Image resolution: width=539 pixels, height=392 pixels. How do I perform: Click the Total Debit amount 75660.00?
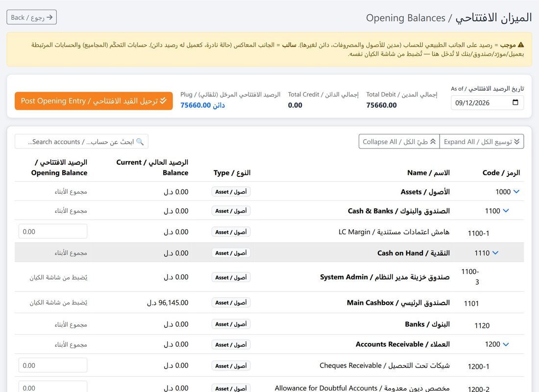click(x=381, y=105)
